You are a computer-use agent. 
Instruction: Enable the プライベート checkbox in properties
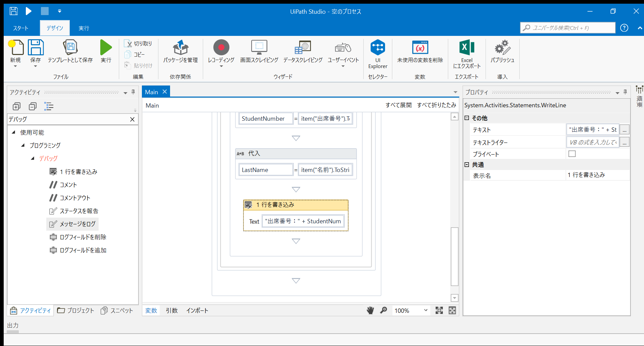click(572, 154)
